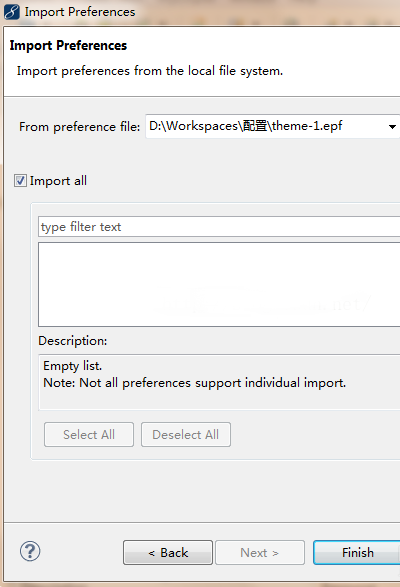Click the 'Import preferences from the local file system' text

(x=150, y=71)
